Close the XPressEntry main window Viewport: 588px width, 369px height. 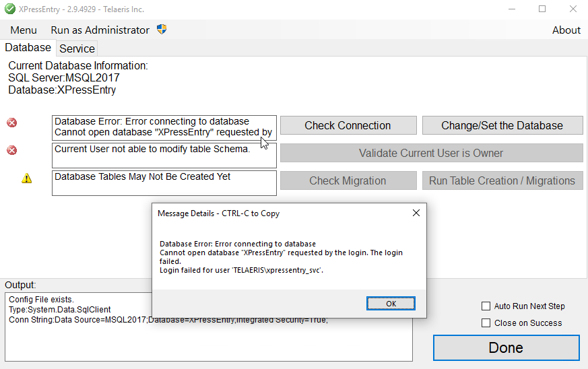coord(573,9)
